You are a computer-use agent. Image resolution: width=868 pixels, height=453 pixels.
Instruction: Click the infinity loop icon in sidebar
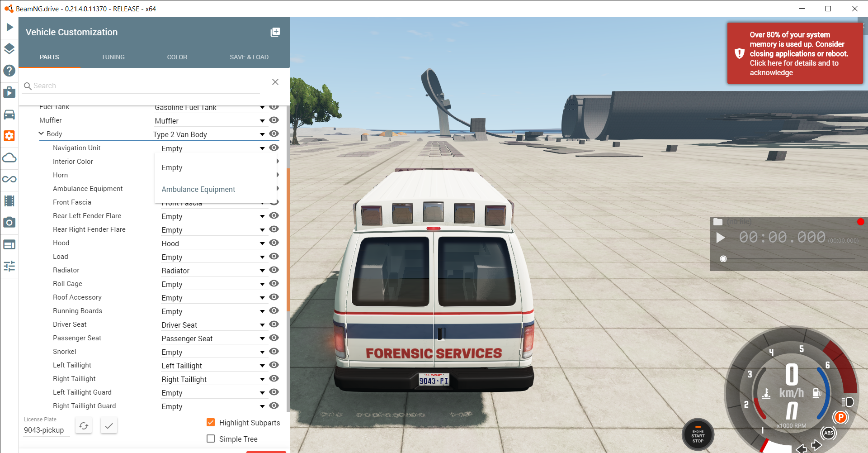click(x=9, y=179)
